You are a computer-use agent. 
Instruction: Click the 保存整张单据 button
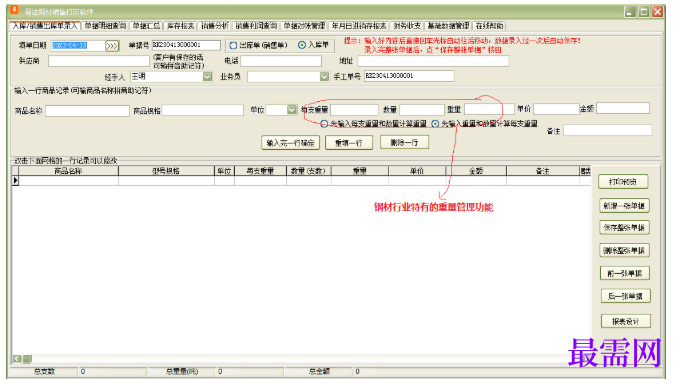pos(624,227)
